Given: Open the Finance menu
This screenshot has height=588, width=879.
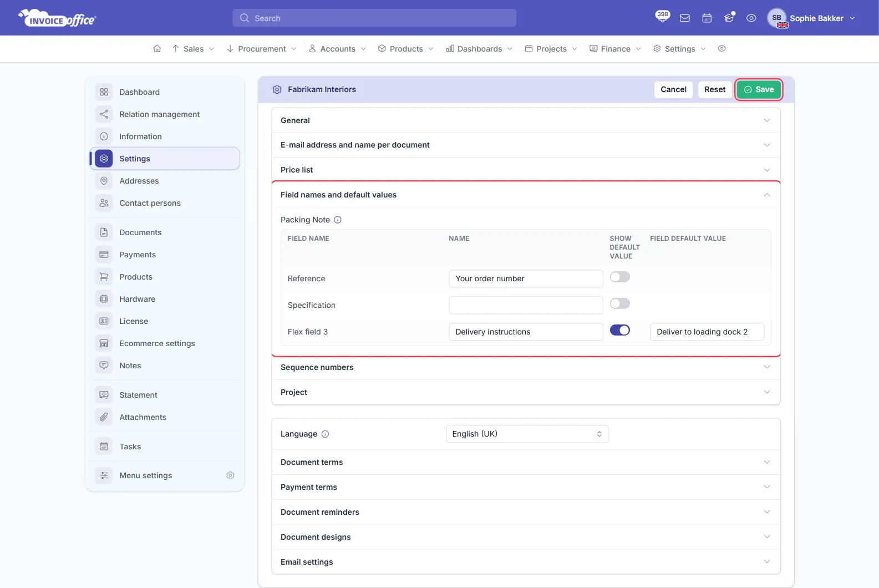Looking at the screenshot, I should [x=616, y=49].
